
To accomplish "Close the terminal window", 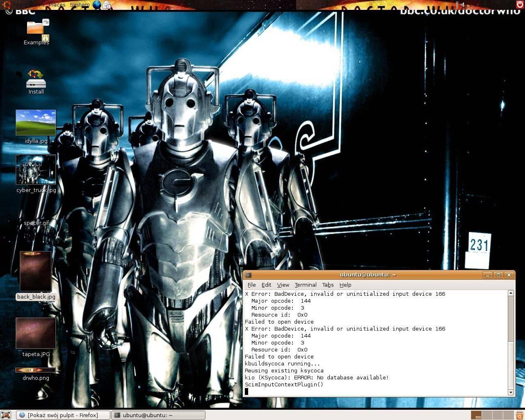I will pyautogui.click(x=509, y=275).
